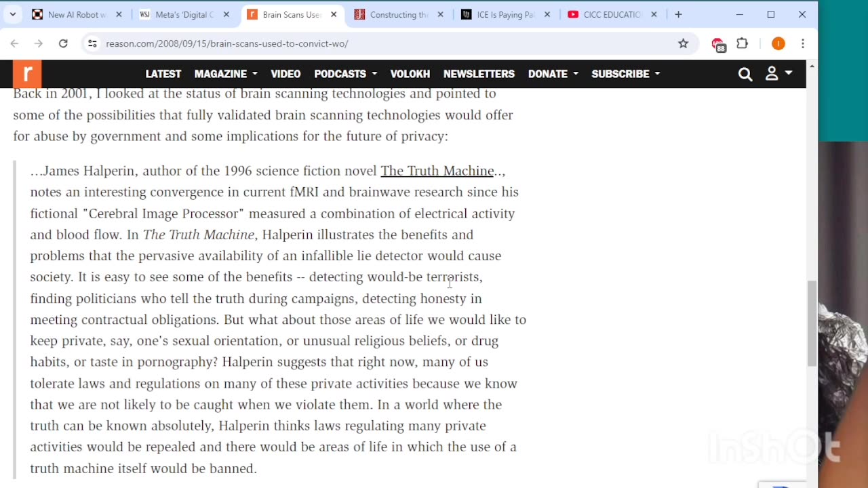868x488 pixels.
Task: Focus the reason.com address bar URL
Action: pos(227,43)
